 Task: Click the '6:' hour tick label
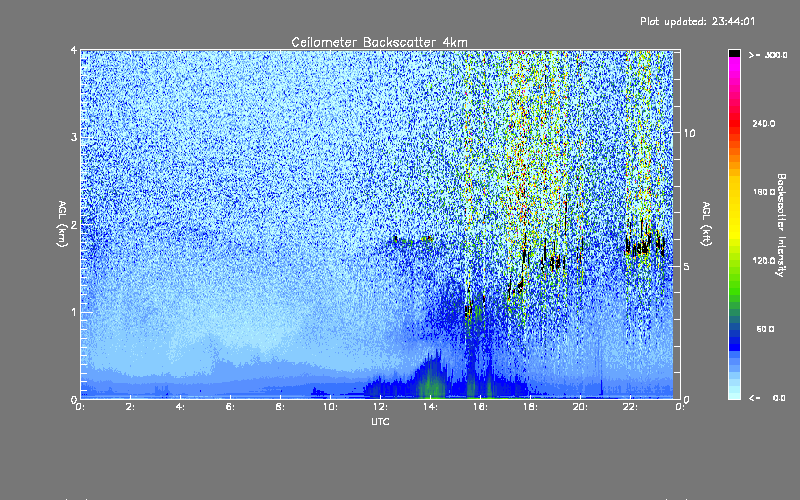(230, 407)
